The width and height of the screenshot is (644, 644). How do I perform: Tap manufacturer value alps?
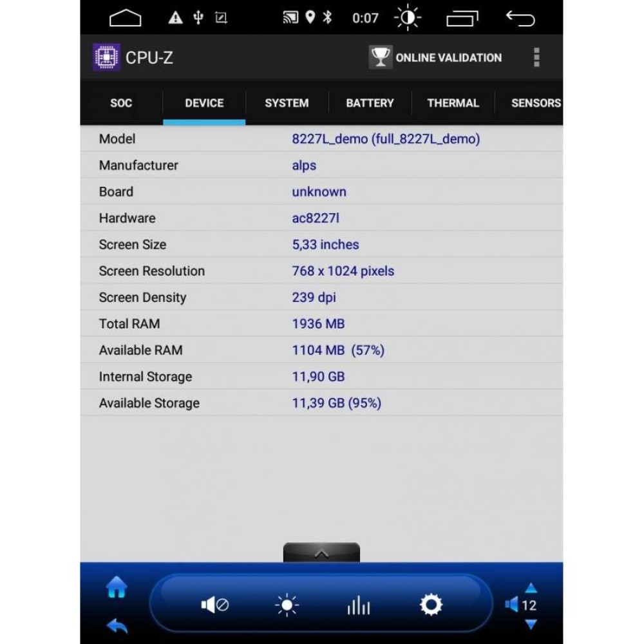click(304, 165)
